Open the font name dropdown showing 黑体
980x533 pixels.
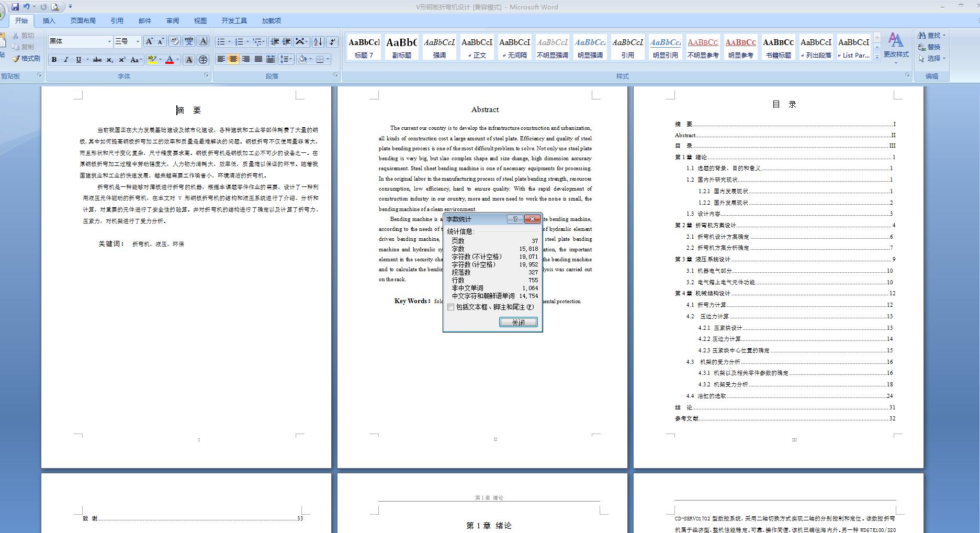(109, 41)
